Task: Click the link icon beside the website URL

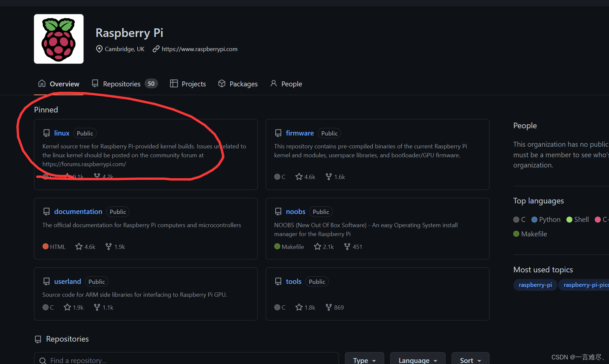Action: [x=156, y=49]
